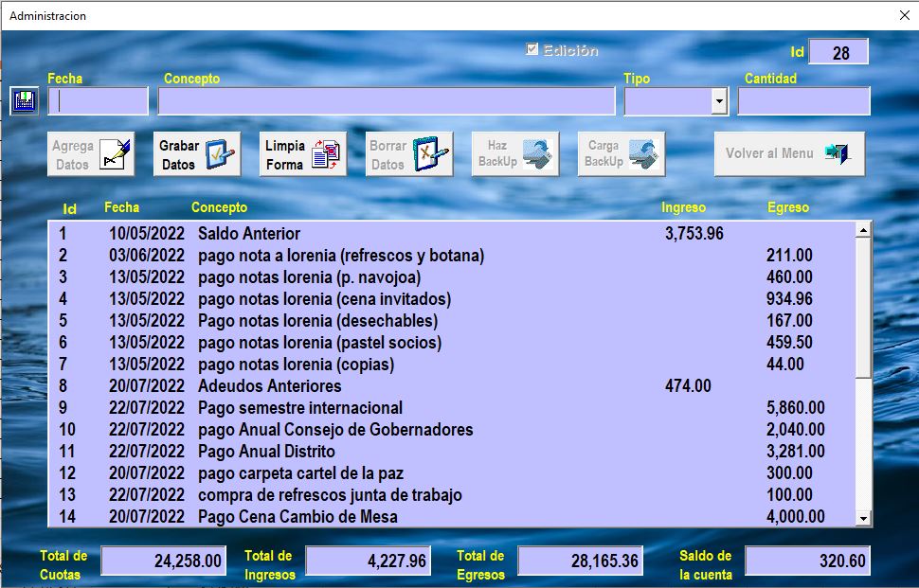The image size is (919, 588).
Task: Close the Administracion window
Action: tap(905, 15)
